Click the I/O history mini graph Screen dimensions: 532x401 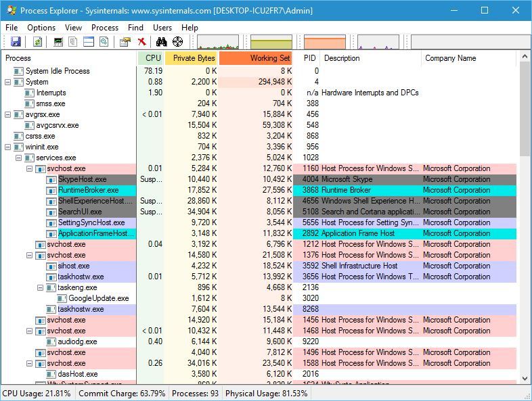(x=378, y=42)
